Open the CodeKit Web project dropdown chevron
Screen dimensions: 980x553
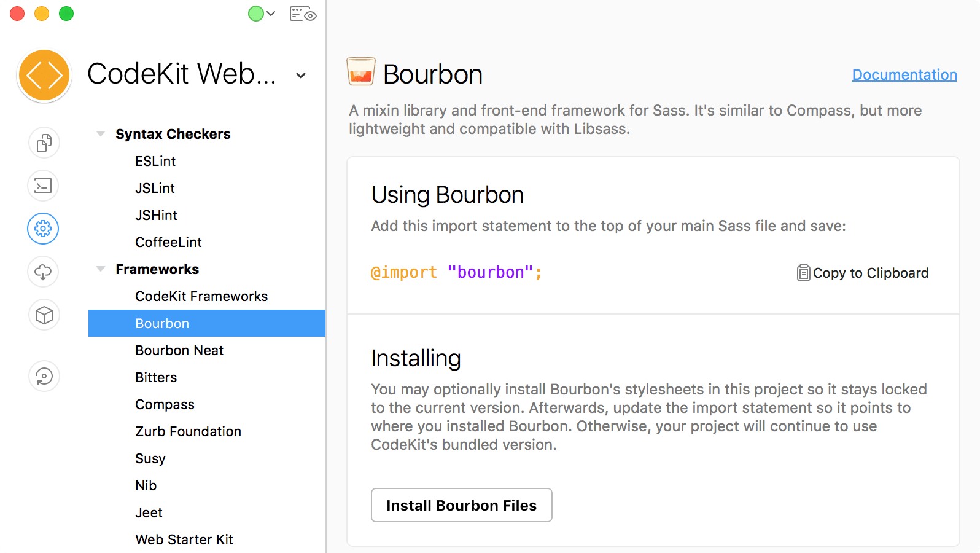[x=301, y=76]
